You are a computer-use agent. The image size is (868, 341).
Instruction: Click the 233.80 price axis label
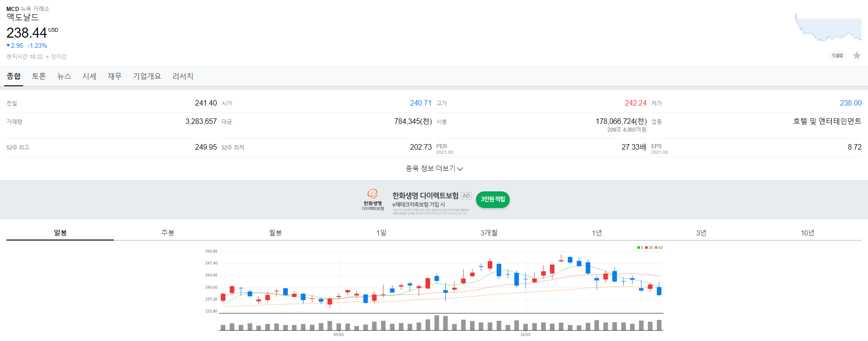pos(211,311)
